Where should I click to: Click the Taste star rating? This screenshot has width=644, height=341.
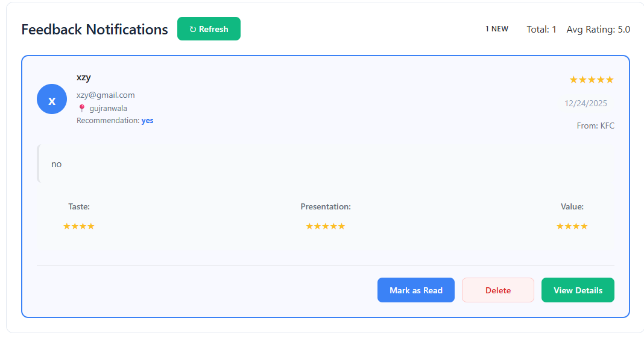click(x=79, y=226)
